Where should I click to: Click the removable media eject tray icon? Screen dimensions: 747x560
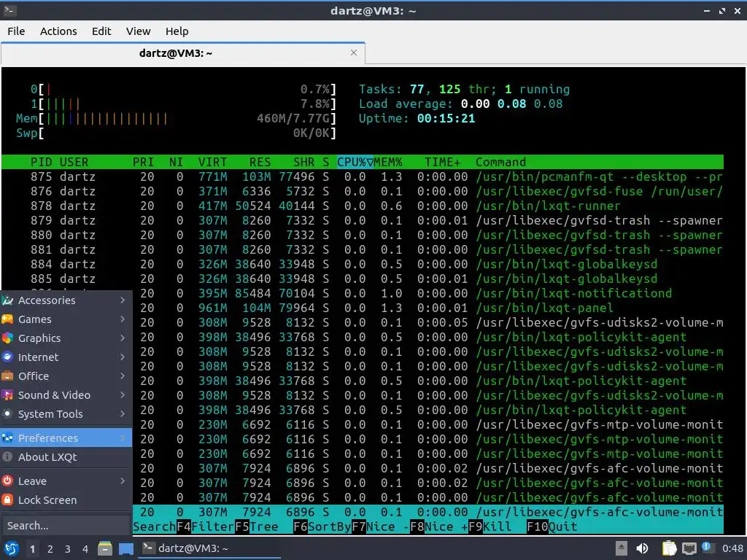pos(622,548)
